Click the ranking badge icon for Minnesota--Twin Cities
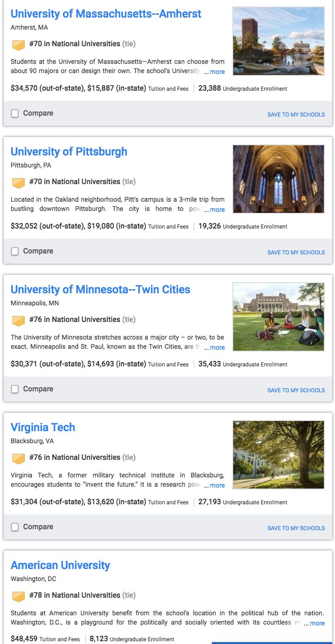This screenshot has height=644, width=335. (x=18, y=321)
